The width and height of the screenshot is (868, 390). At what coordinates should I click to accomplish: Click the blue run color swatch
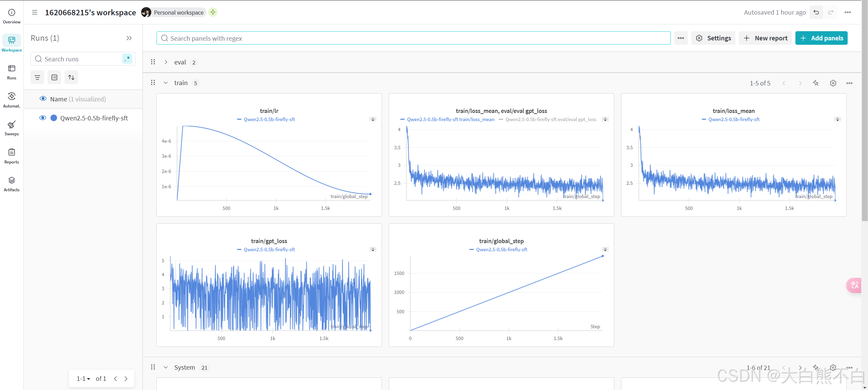[54, 118]
